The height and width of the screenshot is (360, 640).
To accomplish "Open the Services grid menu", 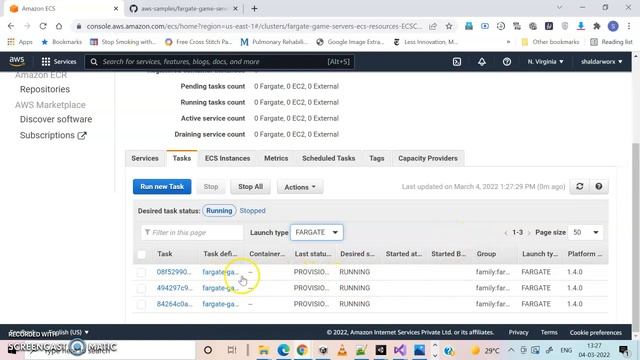I will pos(59,62).
